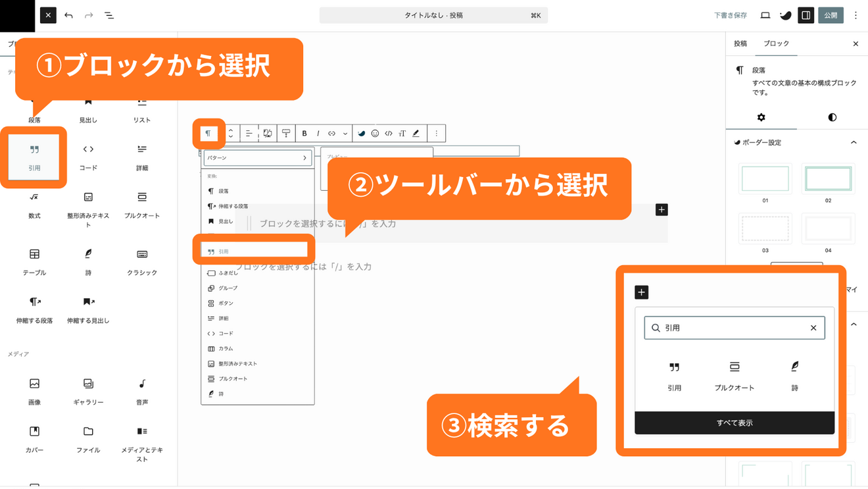Click the search field containing 引用

click(734, 328)
